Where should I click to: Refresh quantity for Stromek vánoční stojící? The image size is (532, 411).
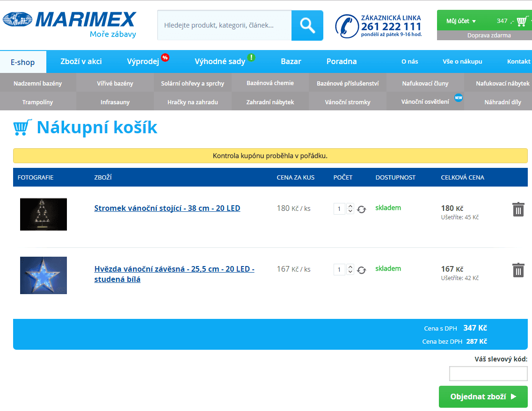361,209
